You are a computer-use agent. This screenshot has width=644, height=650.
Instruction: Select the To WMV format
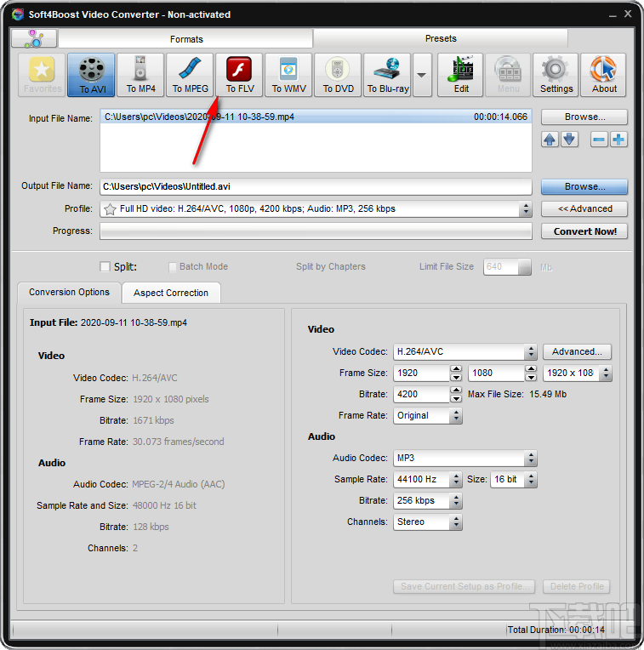pos(288,75)
